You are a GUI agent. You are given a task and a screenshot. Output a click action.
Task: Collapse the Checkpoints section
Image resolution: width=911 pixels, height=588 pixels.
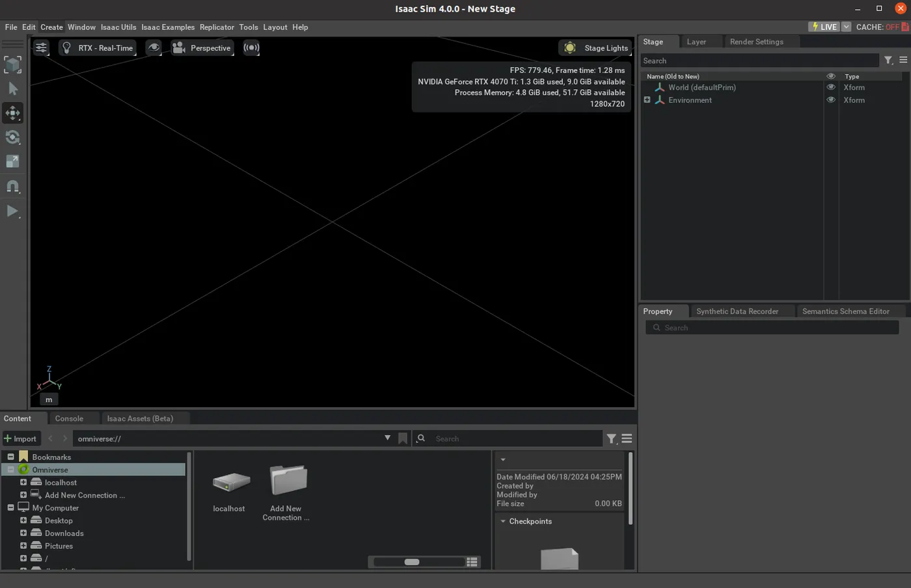[503, 522]
